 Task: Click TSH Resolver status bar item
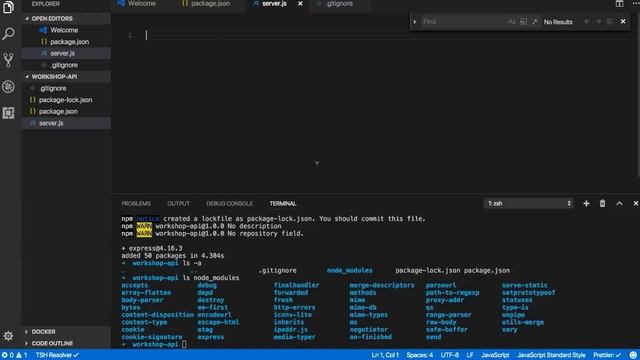[57, 355]
